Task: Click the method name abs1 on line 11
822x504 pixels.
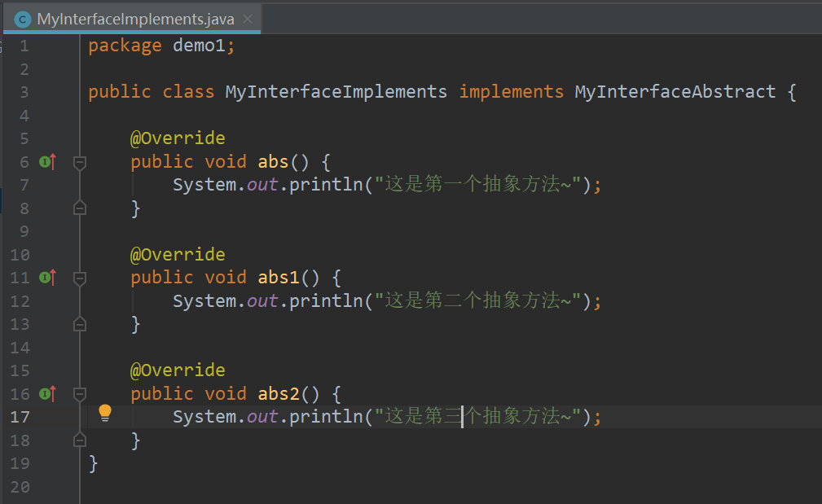Action: [x=279, y=277]
